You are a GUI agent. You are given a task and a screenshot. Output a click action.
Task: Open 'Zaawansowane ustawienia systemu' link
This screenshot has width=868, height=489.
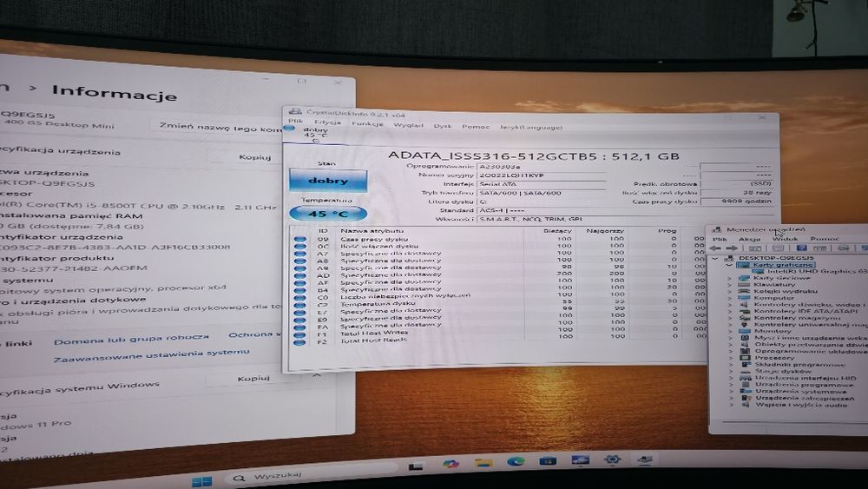coord(151,355)
